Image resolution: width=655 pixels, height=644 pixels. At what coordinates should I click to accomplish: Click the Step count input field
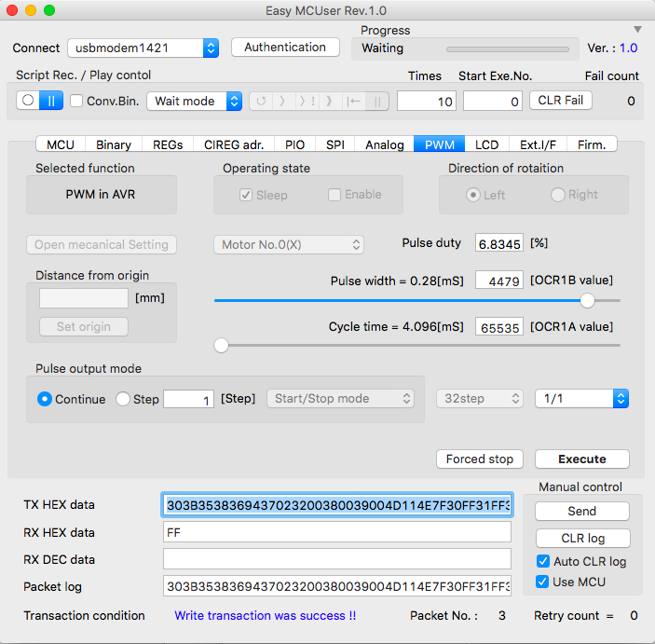(188, 399)
